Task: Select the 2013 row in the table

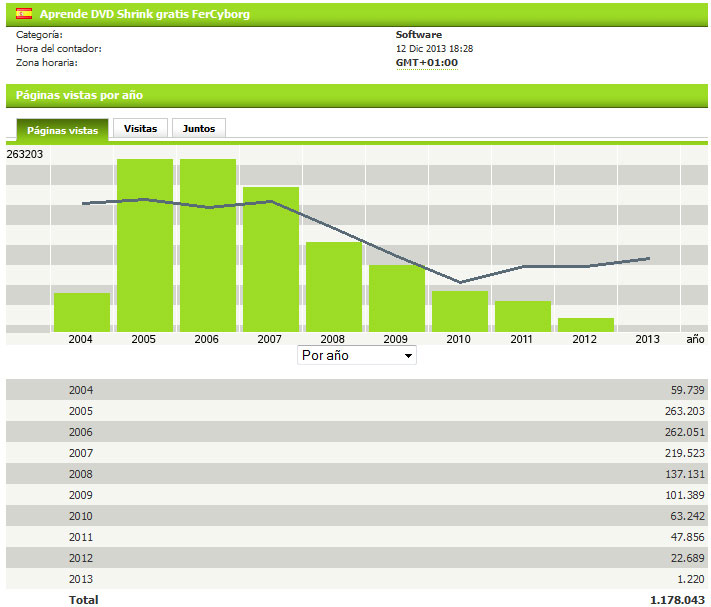Action: (355, 579)
